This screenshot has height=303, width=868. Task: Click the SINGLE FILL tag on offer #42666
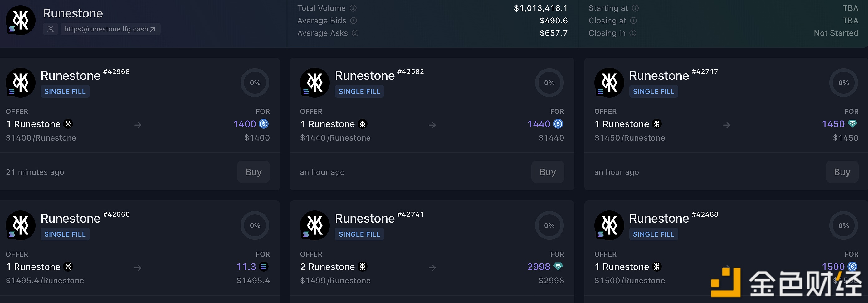pyautogui.click(x=65, y=234)
